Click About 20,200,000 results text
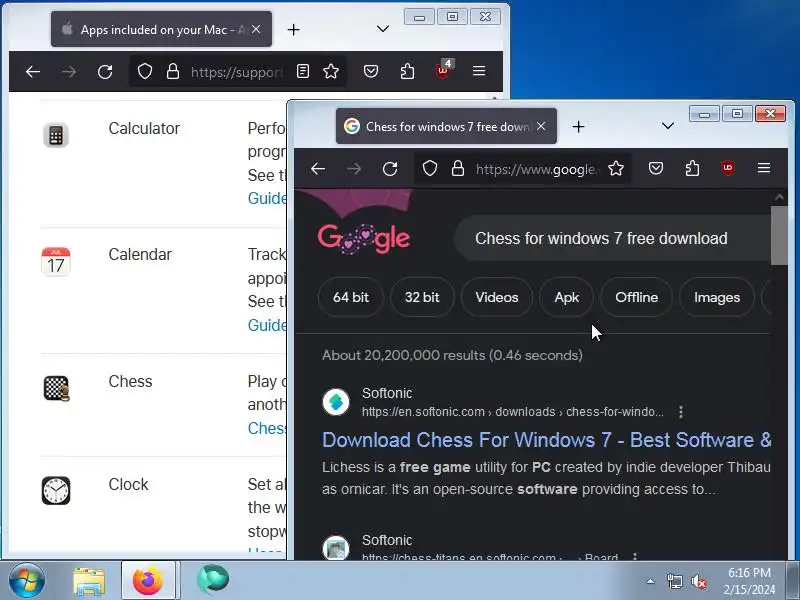 (452, 355)
